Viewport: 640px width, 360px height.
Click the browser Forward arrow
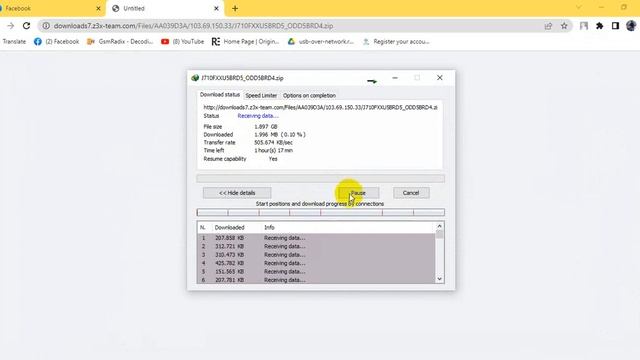click(11, 26)
